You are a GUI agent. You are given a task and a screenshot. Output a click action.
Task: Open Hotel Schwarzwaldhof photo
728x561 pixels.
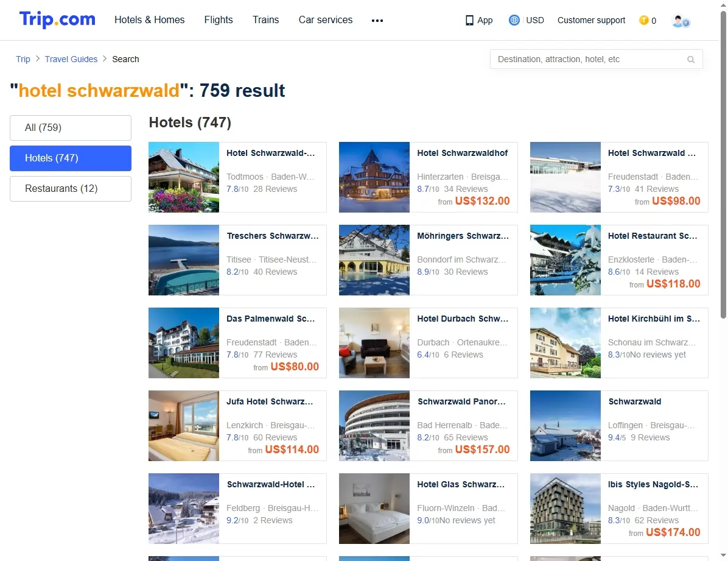coord(374,177)
